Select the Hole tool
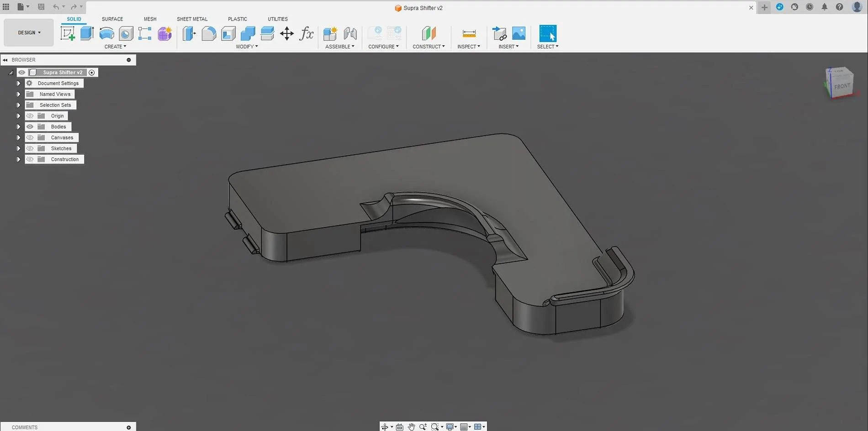The width and height of the screenshot is (868, 431). click(x=126, y=33)
